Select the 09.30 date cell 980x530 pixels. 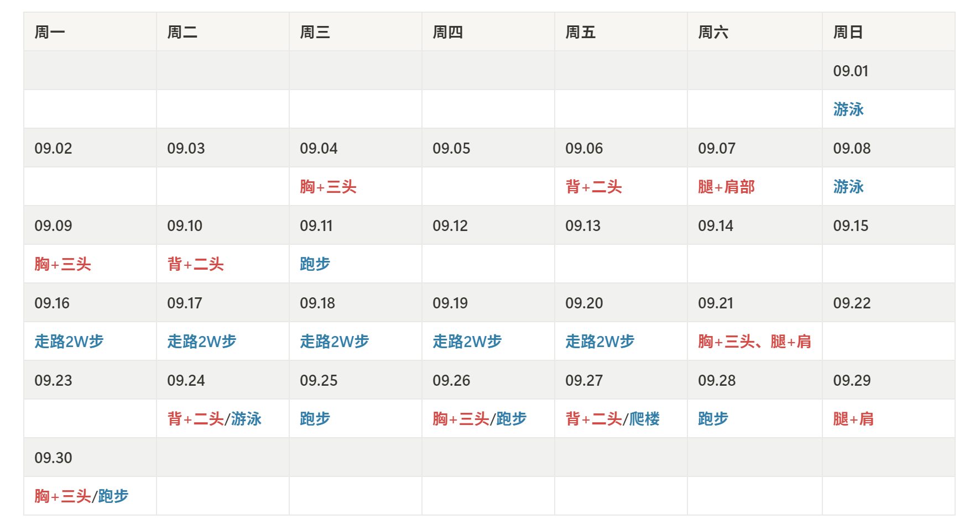[90, 458]
